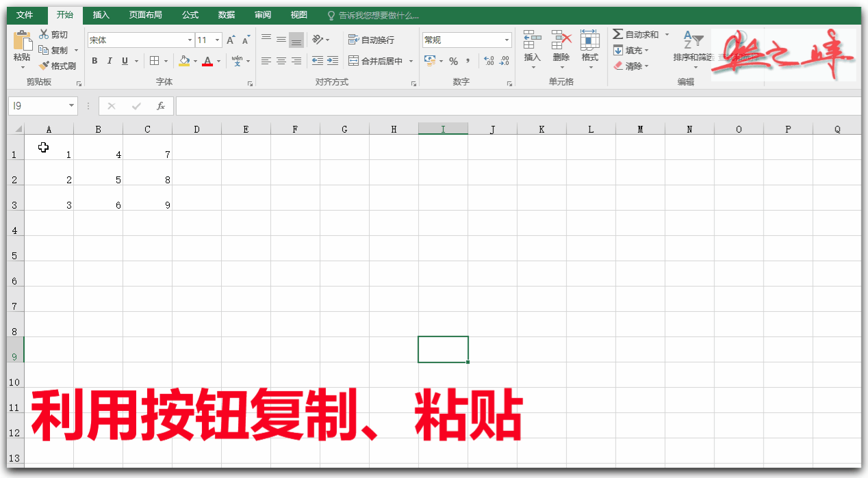
Task: Align text left in cell
Action: (x=266, y=61)
